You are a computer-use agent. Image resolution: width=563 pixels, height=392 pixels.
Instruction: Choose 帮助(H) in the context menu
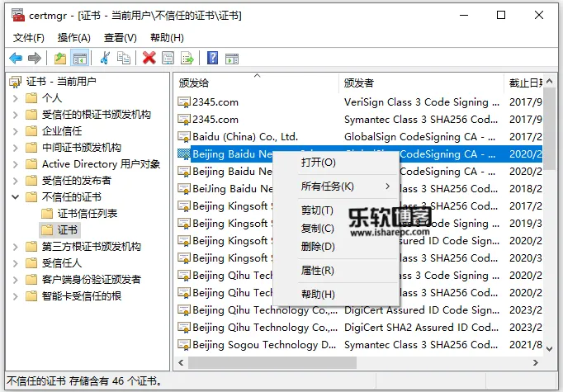pyautogui.click(x=336, y=295)
